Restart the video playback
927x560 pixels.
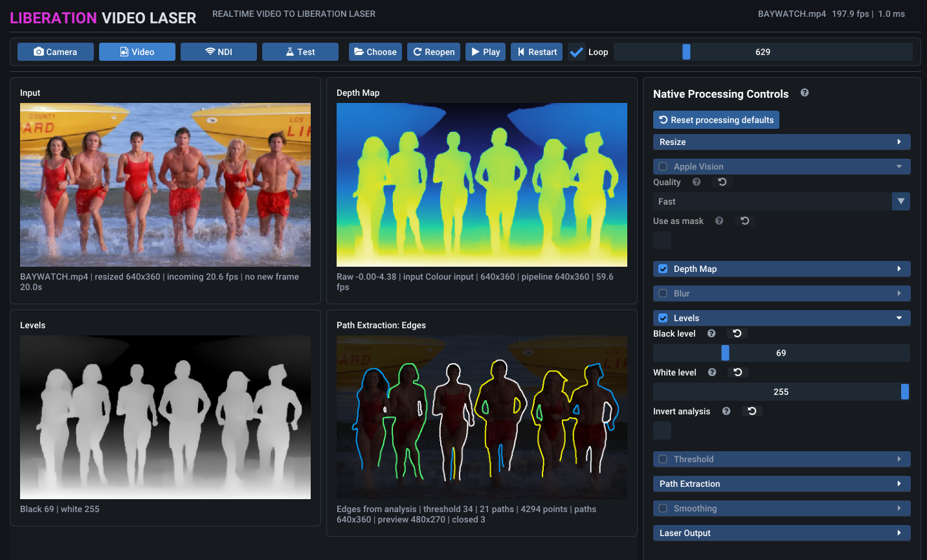537,52
